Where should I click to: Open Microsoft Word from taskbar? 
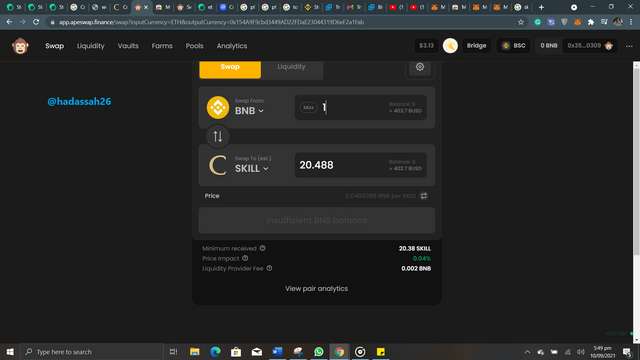tap(277, 351)
